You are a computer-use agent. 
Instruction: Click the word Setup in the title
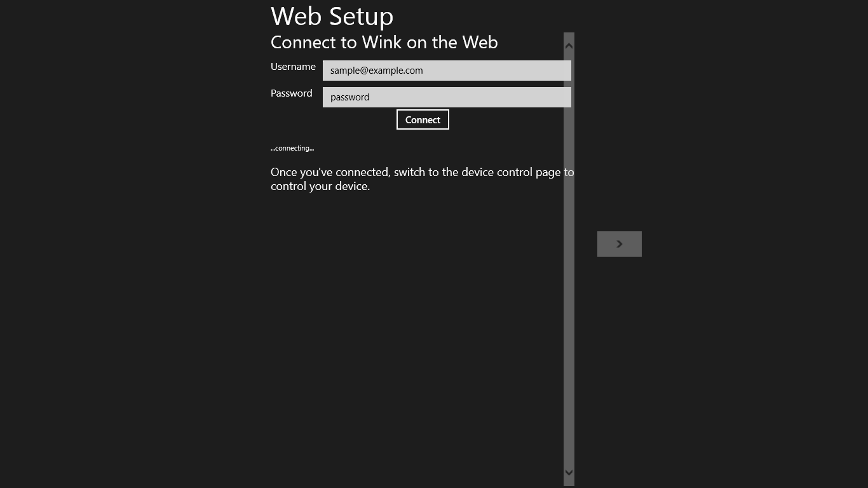pos(360,17)
